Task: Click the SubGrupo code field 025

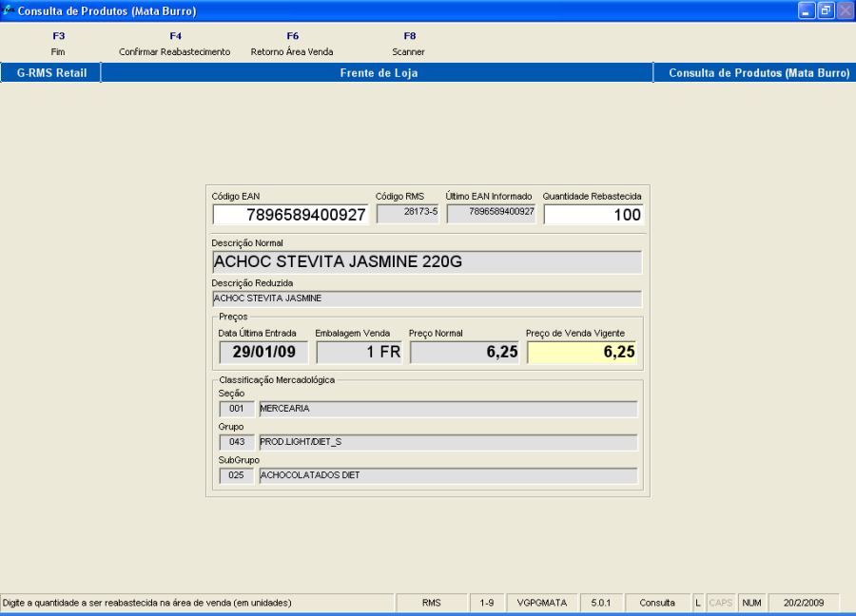Action: pyautogui.click(x=237, y=475)
